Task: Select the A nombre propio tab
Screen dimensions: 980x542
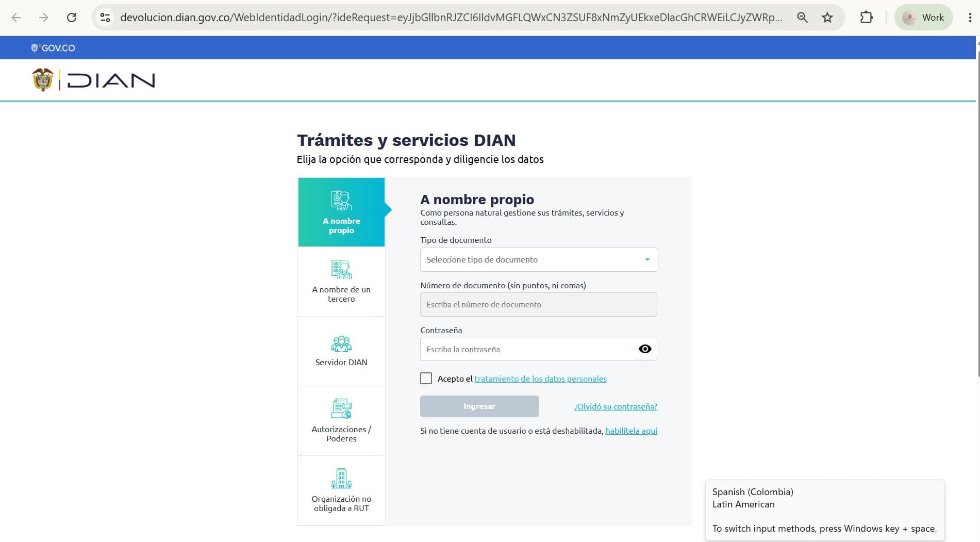Action: [x=341, y=212]
